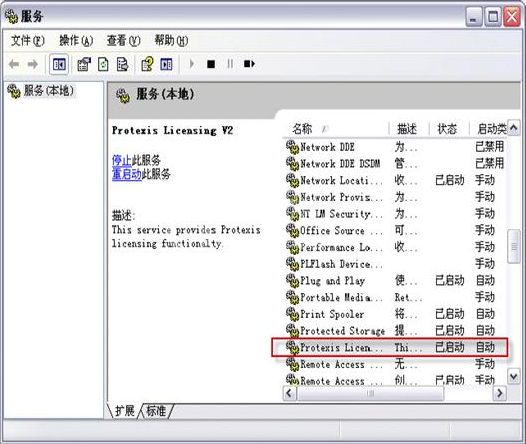Click the Ret... description of Portable Media
The image size is (526, 444).
click(408, 297)
